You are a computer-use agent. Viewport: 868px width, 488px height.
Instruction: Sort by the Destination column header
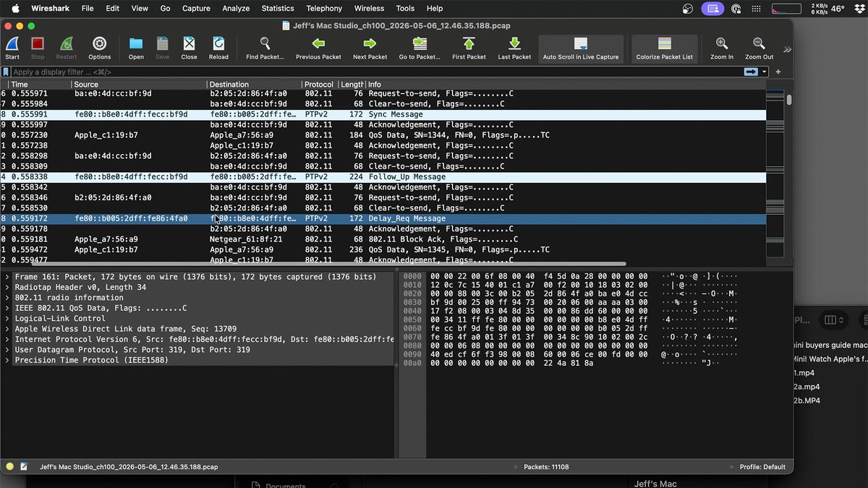coord(255,85)
